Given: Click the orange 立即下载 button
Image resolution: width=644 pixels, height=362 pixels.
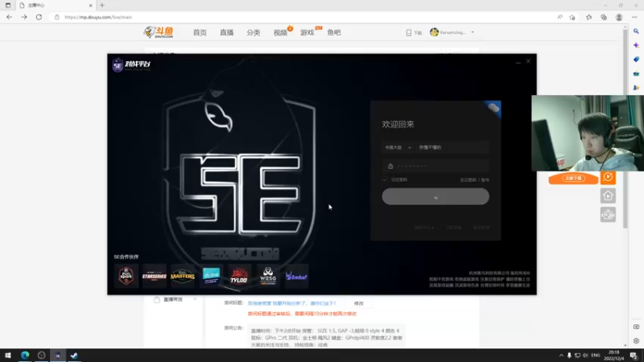Looking at the screenshot, I should coord(573,178).
